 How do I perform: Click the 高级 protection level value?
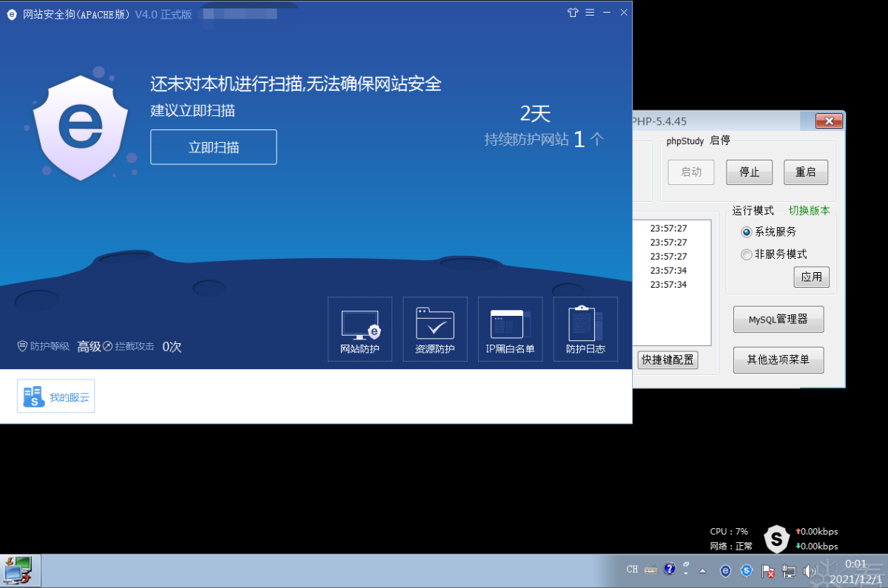[89, 346]
